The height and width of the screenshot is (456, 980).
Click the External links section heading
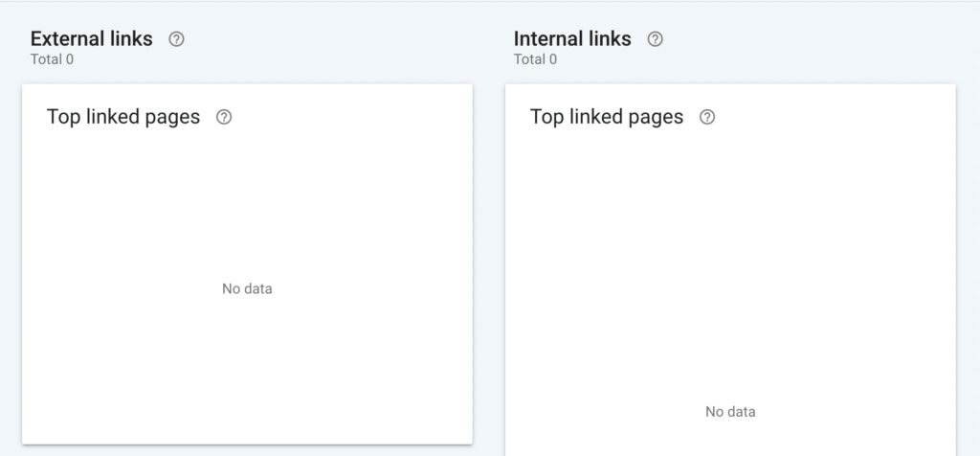(x=91, y=38)
